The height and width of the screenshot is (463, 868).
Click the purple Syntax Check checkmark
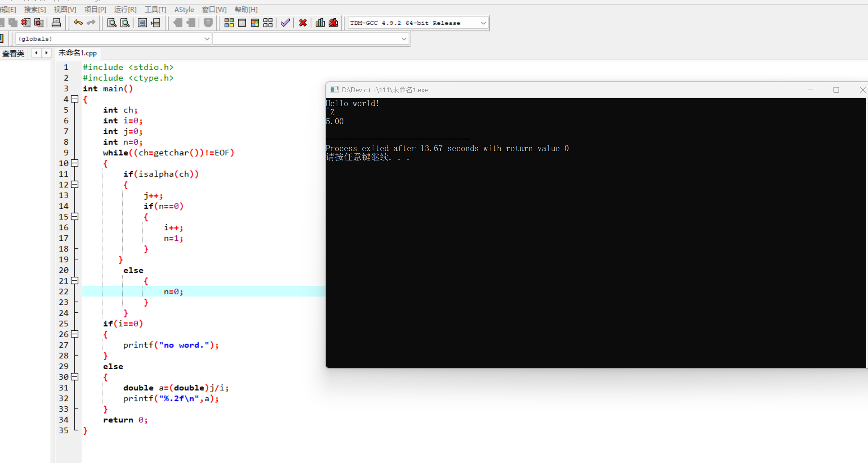pos(285,23)
